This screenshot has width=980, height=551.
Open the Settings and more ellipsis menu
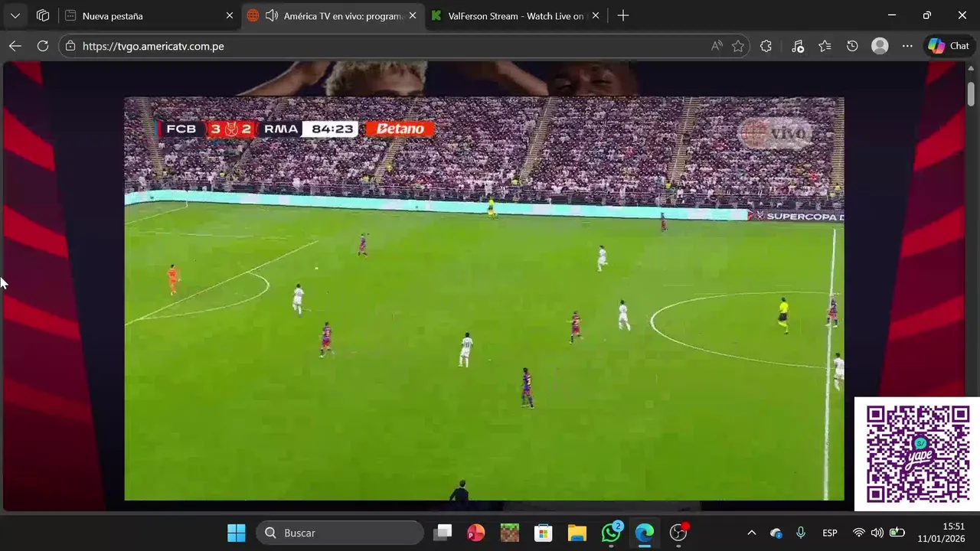tap(907, 46)
